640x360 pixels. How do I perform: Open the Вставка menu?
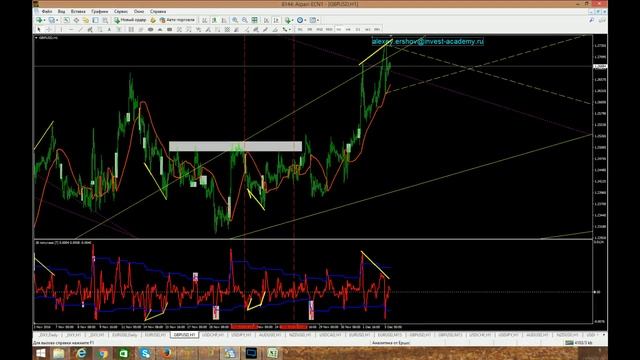(78, 11)
